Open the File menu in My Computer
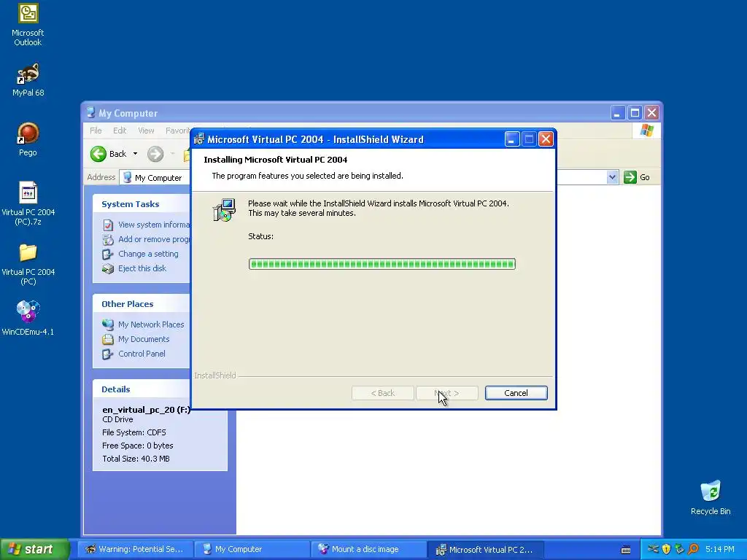 [96, 131]
